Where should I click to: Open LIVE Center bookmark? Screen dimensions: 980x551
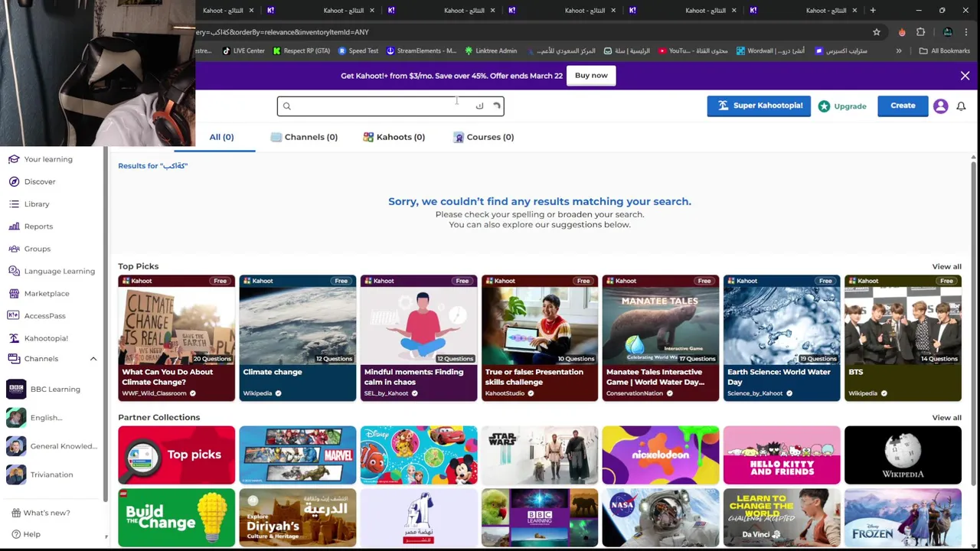[x=243, y=51]
